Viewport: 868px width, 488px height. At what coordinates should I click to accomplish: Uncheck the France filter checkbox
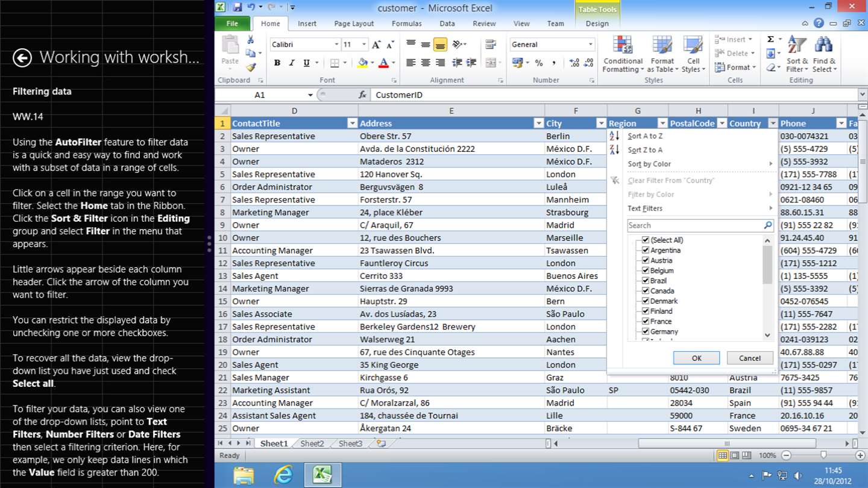pos(646,321)
